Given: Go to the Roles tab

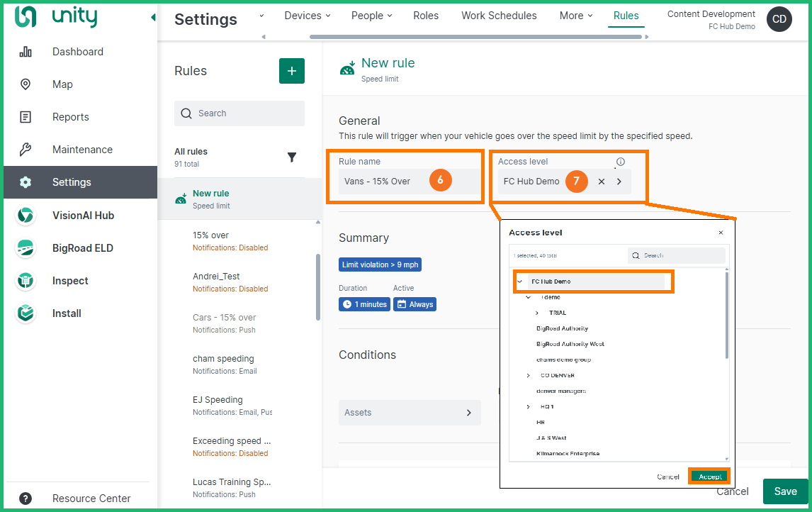Looking at the screenshot, I should click(x=426, y=16).
